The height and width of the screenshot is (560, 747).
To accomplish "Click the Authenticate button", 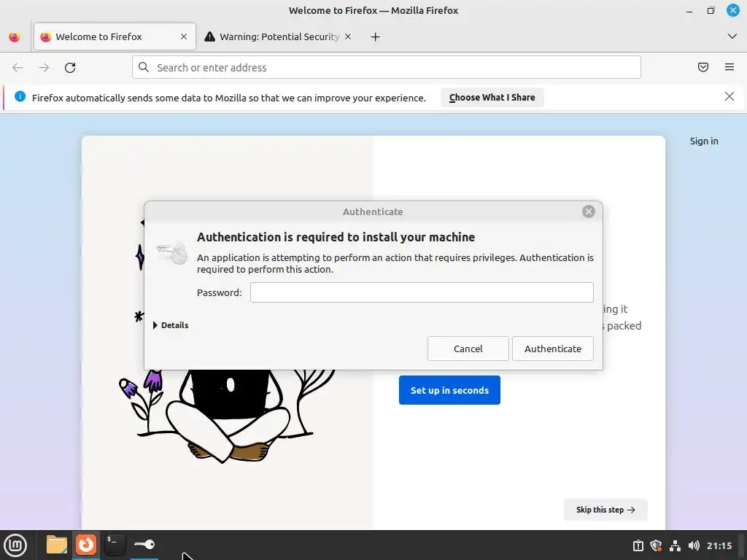I will point(553,349).
